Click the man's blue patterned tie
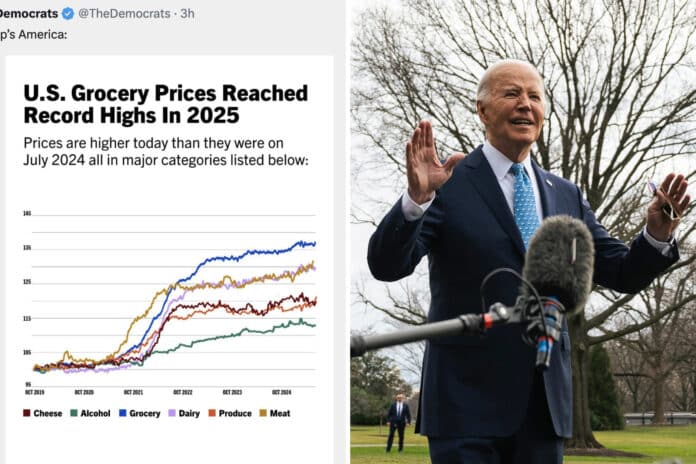This screenshot has height=464, width=696. coord(525,207)
